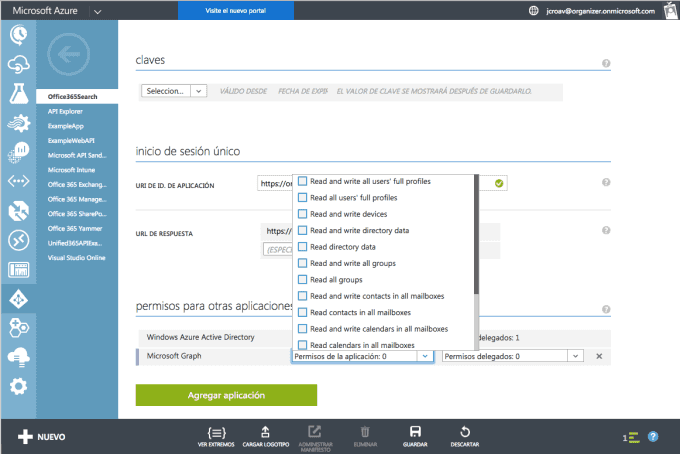Click help icon beside claves heading

point(606,63)
